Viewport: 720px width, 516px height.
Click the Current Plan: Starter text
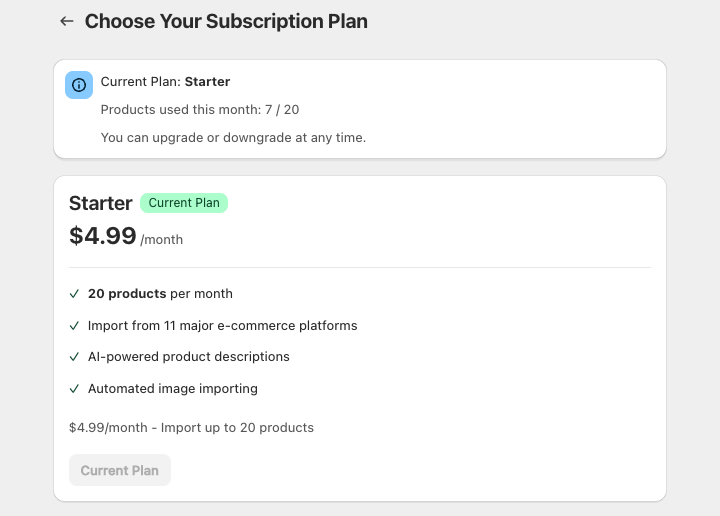[165, 82]
